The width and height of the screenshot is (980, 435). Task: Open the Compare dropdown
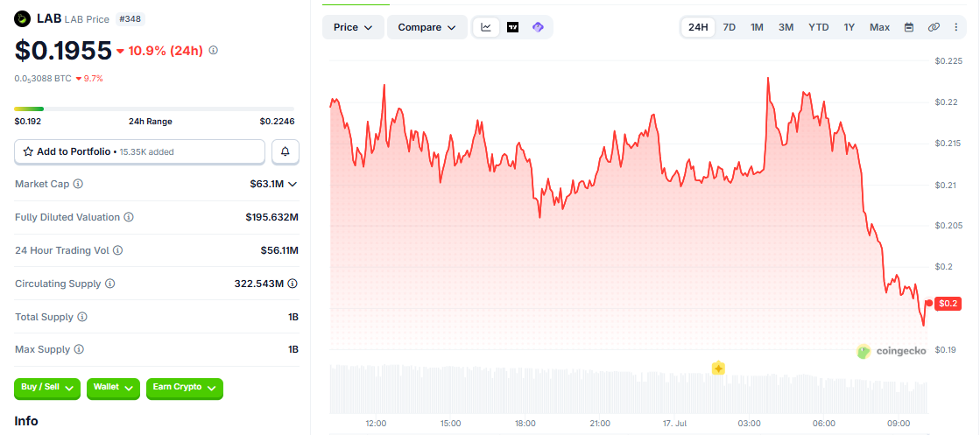[427, 27]
